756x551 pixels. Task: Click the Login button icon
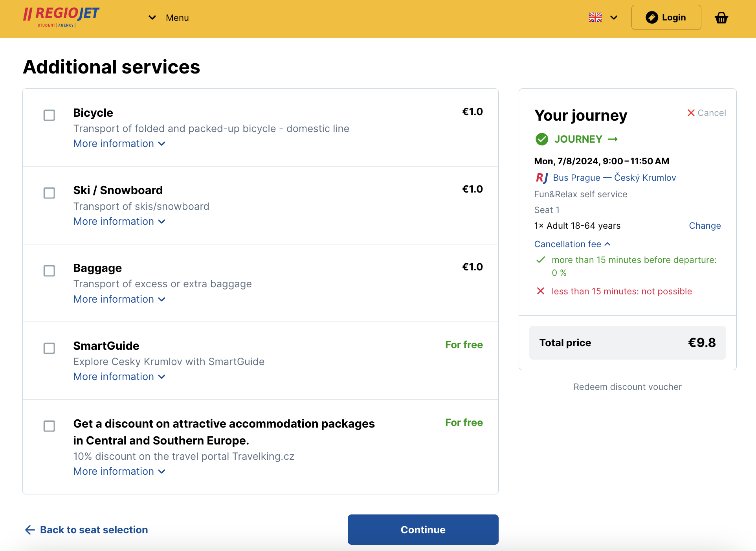pyautogui.click(x=651, y=17)
